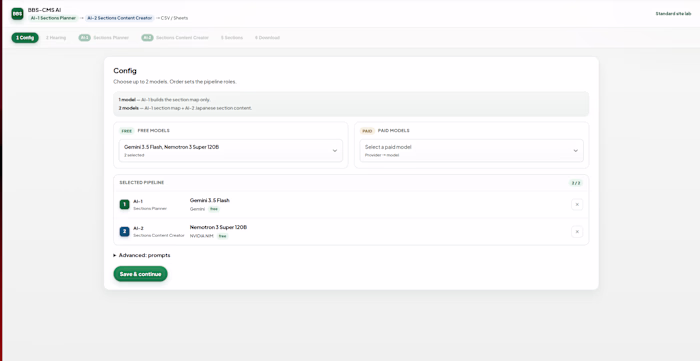700x361 pixels.
Task: Expand the Advanced: prompts section
Action: (x=142, y=255)
